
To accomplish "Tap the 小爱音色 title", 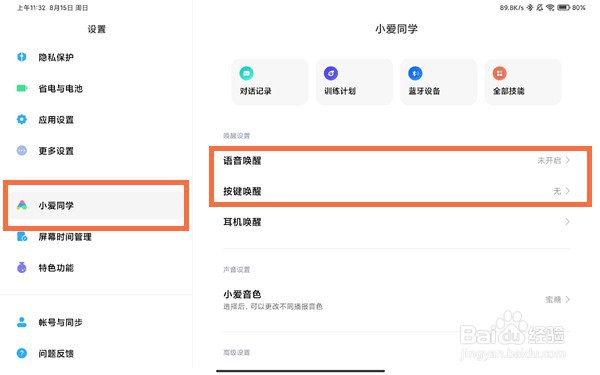I will [x=242, y=294].
